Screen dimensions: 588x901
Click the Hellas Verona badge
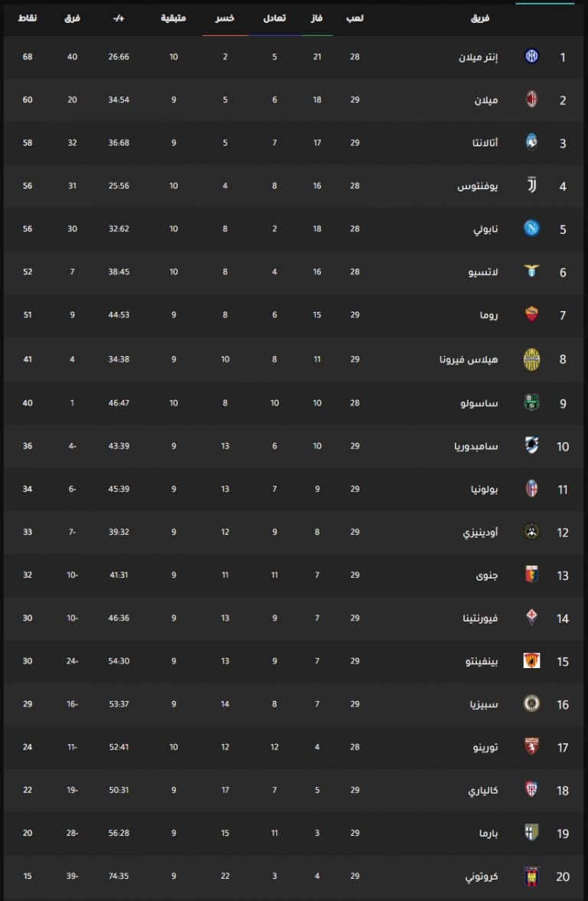531,359
